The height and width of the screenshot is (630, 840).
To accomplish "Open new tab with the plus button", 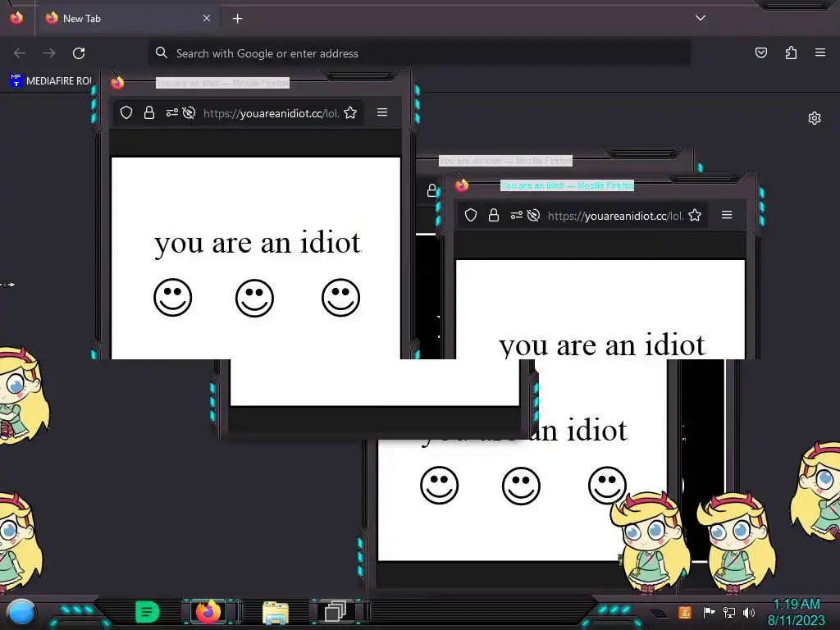I will [237, 19].
